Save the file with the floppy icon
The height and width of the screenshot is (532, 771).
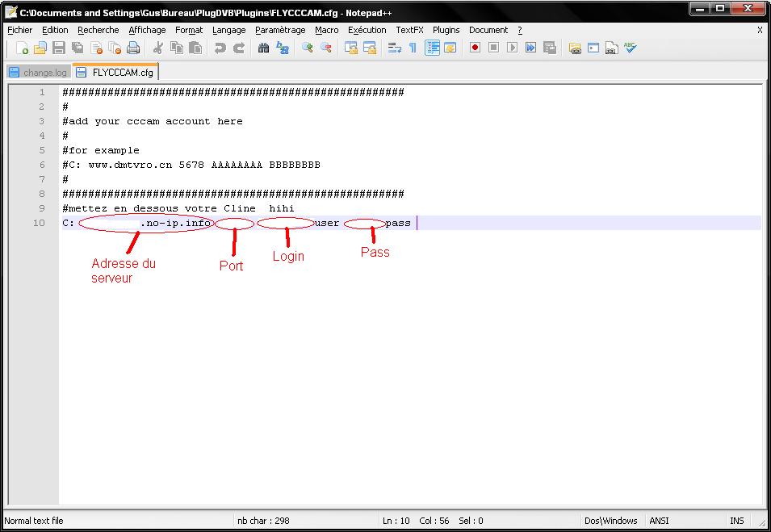click(x=59, y=48)
